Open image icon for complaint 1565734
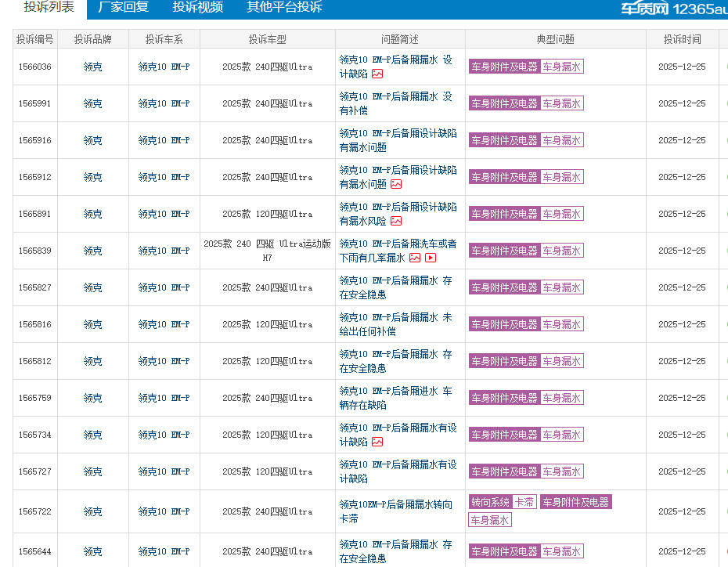The width and height of the screenshot is (728, 567). click(377, 442)
